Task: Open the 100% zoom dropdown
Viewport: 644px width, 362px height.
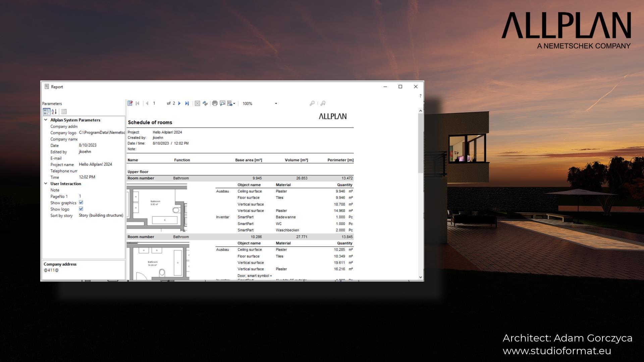Action: point(276,104)
